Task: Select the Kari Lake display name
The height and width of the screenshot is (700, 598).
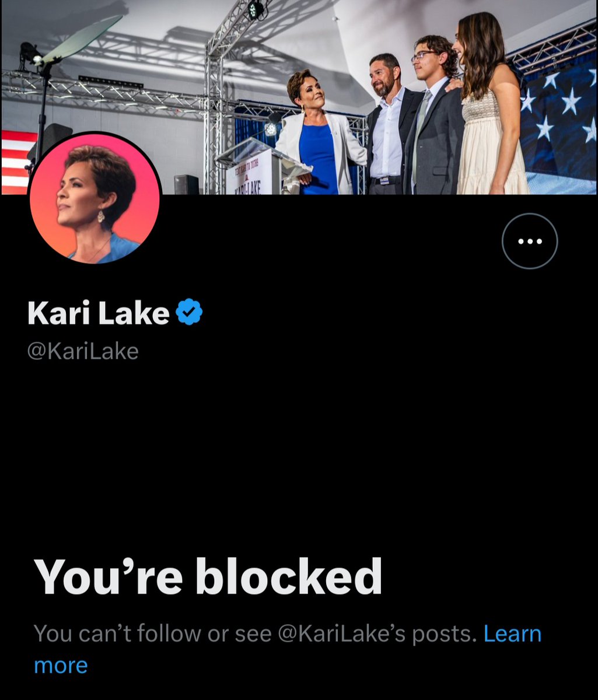Action: pos(98,313)
